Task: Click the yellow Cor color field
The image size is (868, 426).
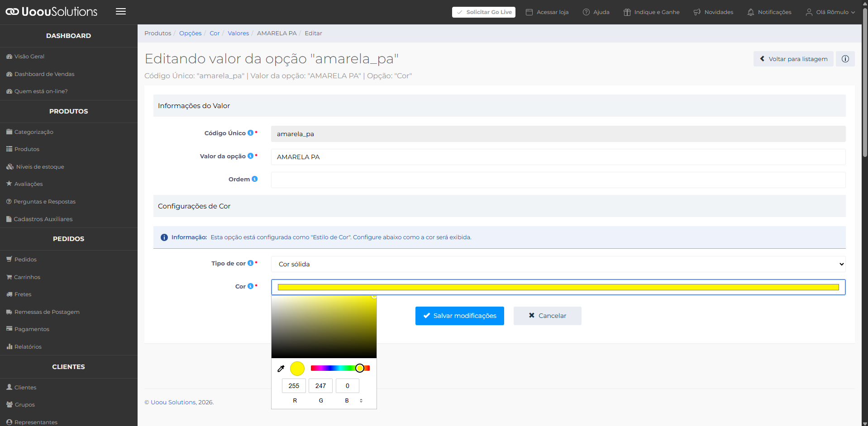Action: pyautogui.click(x=558, y=287)
